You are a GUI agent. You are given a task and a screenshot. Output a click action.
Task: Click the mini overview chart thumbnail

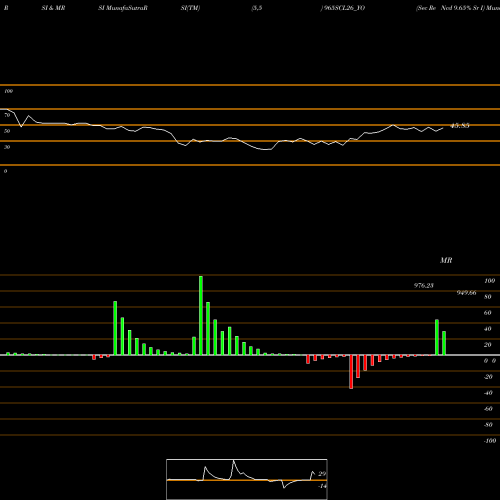[x=247, y=479]
